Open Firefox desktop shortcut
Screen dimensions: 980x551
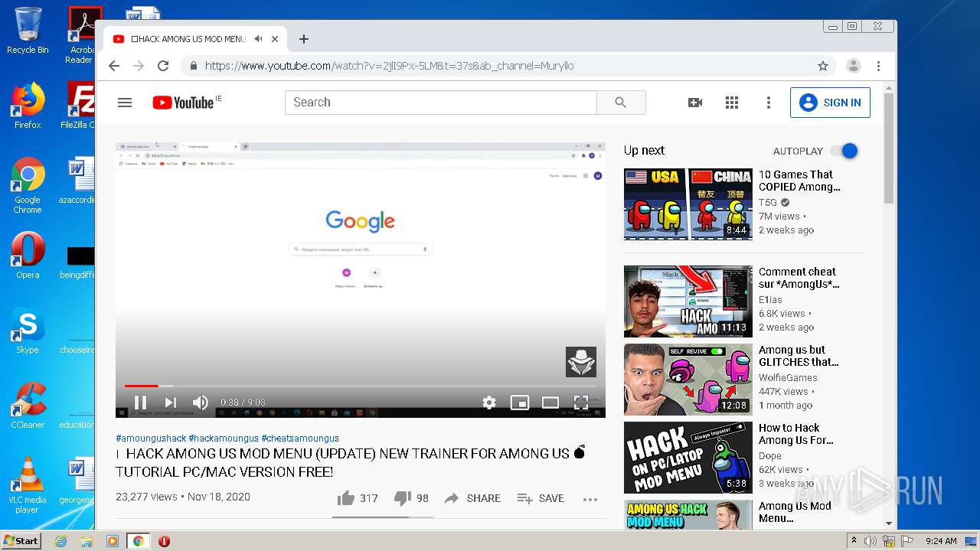28,106
